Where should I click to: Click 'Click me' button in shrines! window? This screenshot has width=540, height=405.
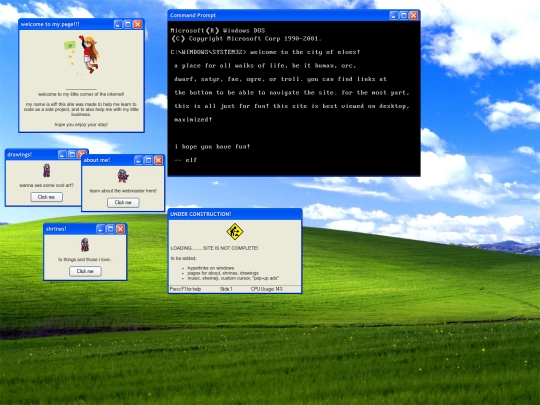coord(85,271)
